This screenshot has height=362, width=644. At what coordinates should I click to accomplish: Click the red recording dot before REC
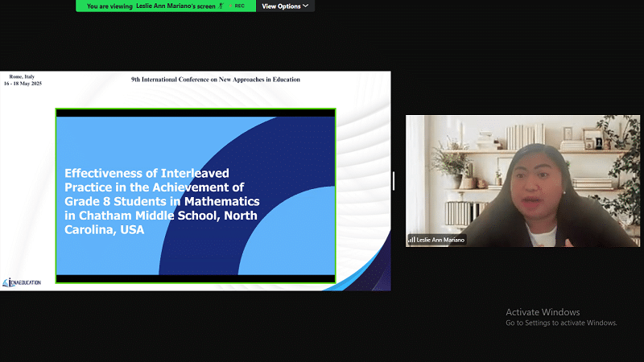(x=229, y=6)
